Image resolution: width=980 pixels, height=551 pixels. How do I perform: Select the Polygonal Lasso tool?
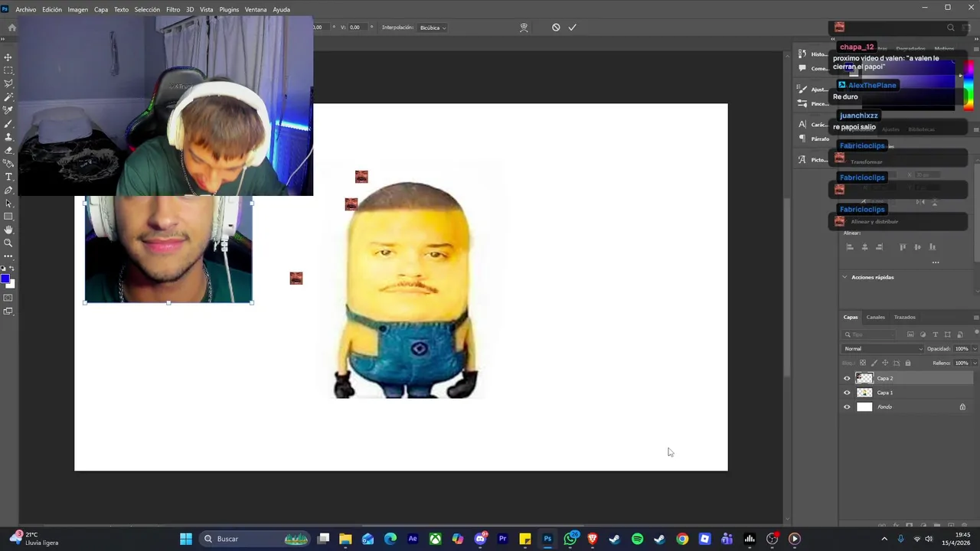(x=8, y=83)
